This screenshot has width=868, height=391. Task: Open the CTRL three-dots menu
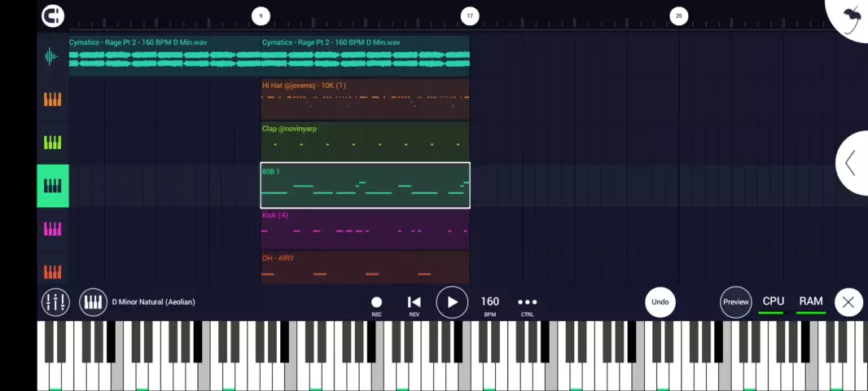[x=527, y=302]
